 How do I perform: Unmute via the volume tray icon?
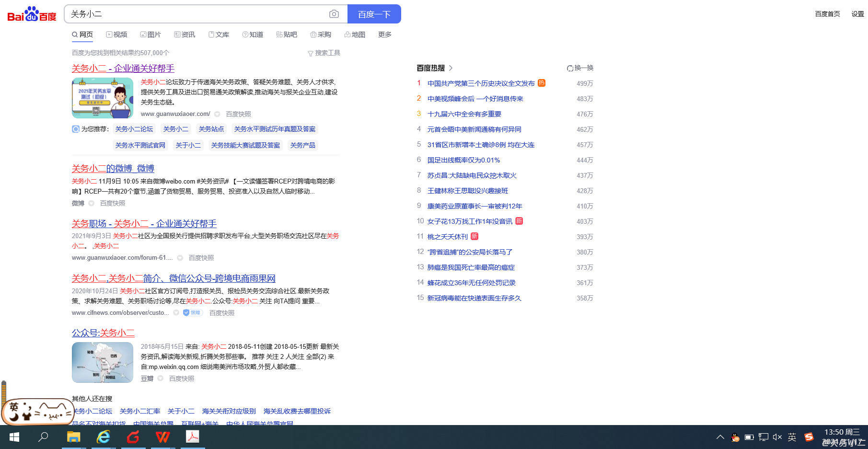(777, 437)
